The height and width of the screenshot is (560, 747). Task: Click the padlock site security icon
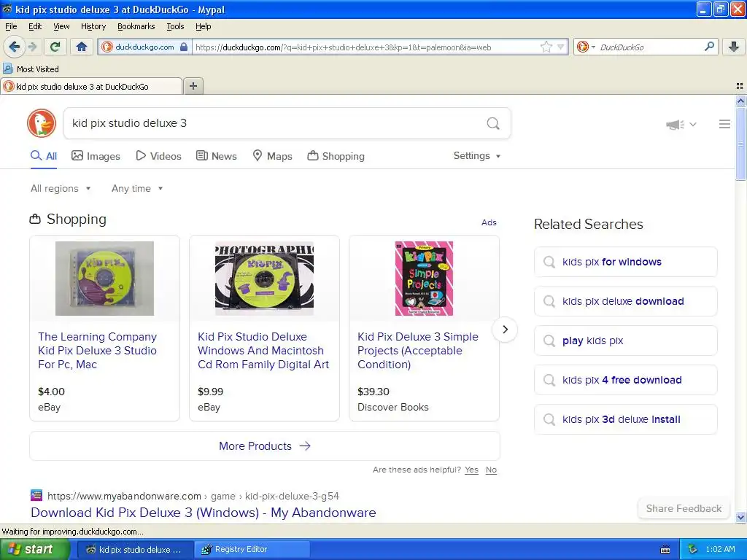pos(184,47)
